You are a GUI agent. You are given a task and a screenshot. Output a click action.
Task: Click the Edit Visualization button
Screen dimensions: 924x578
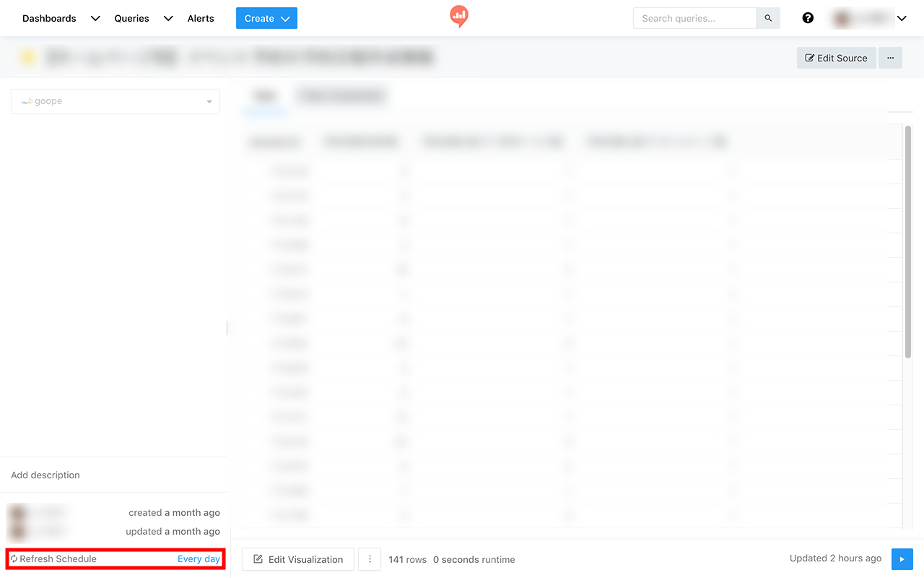(x=298, y=559)
